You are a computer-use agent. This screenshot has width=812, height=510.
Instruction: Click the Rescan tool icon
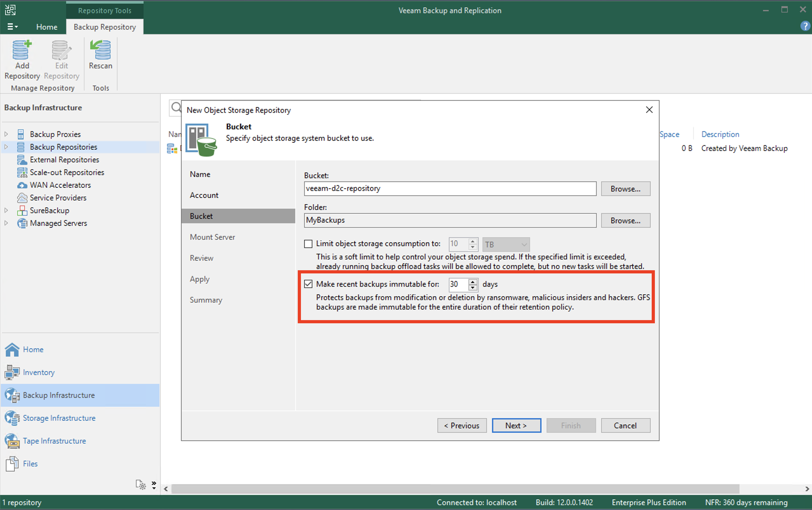click(x=100, y=50)
